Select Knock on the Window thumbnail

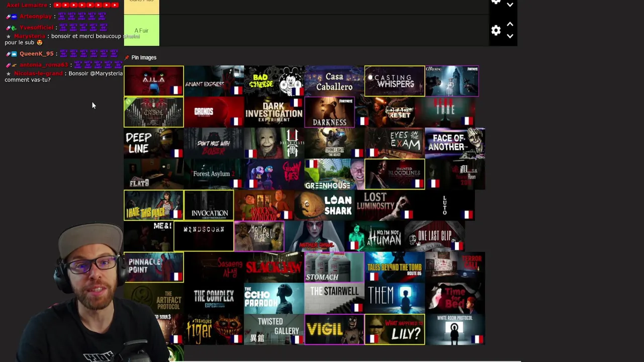pyautogui.click(x=264, y=205)
